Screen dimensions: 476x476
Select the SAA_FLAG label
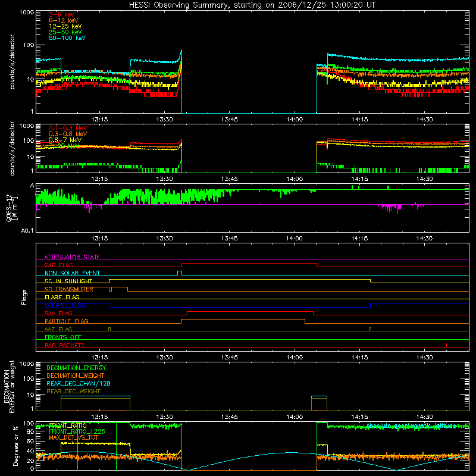[x=58, y=313]
